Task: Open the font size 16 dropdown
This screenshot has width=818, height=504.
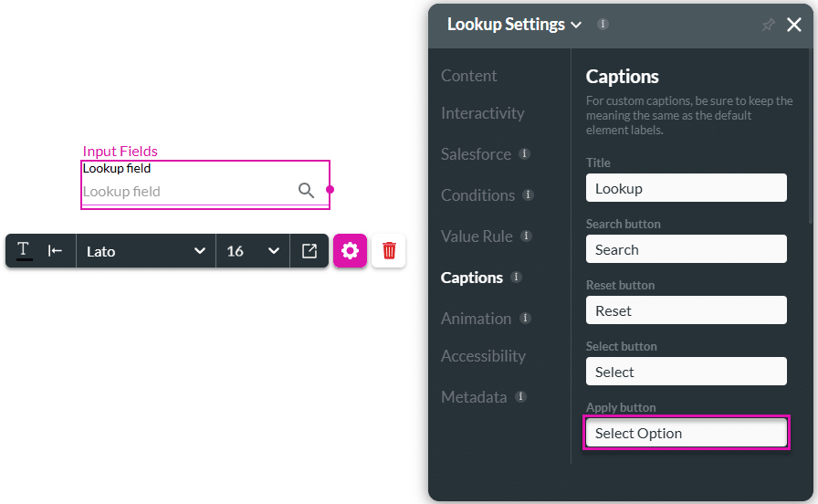Action: 253,251
